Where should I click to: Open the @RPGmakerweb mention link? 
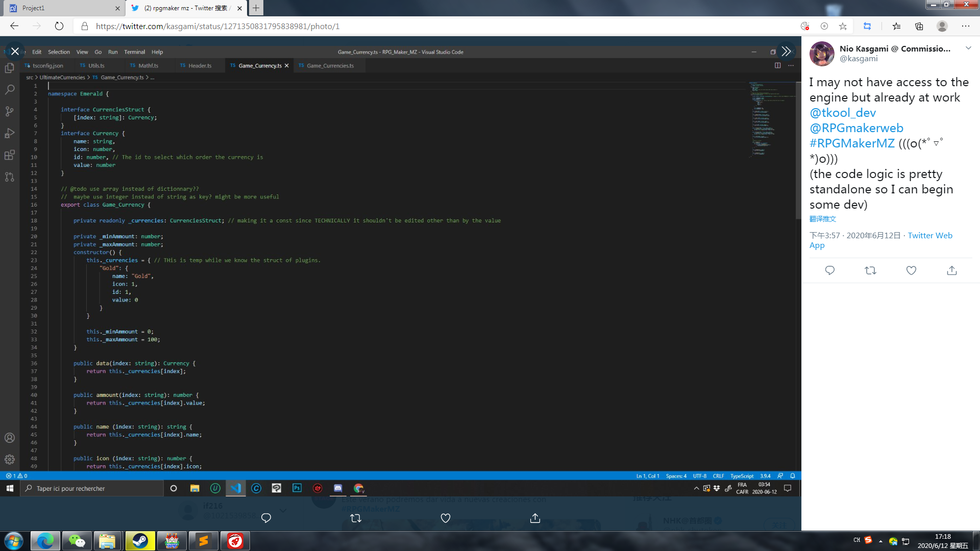point(856,128)
